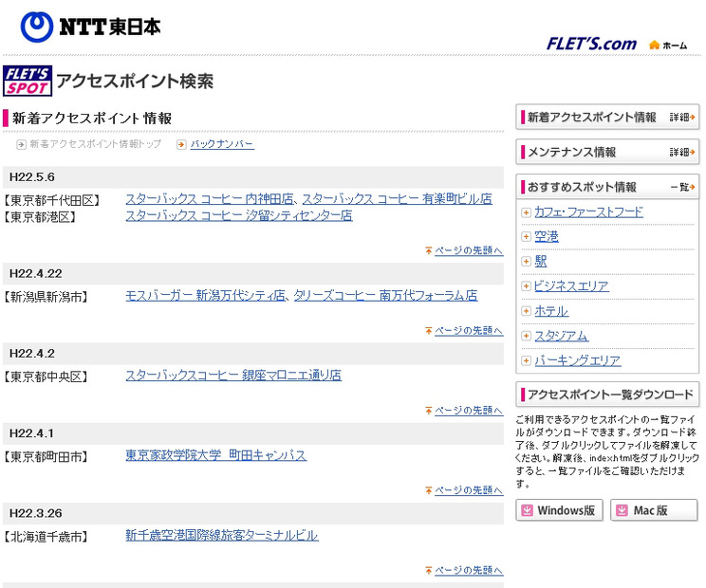Screen dimensions: 706x588
Task: Open ホテル category link
Action: click(x=551, y=311)
